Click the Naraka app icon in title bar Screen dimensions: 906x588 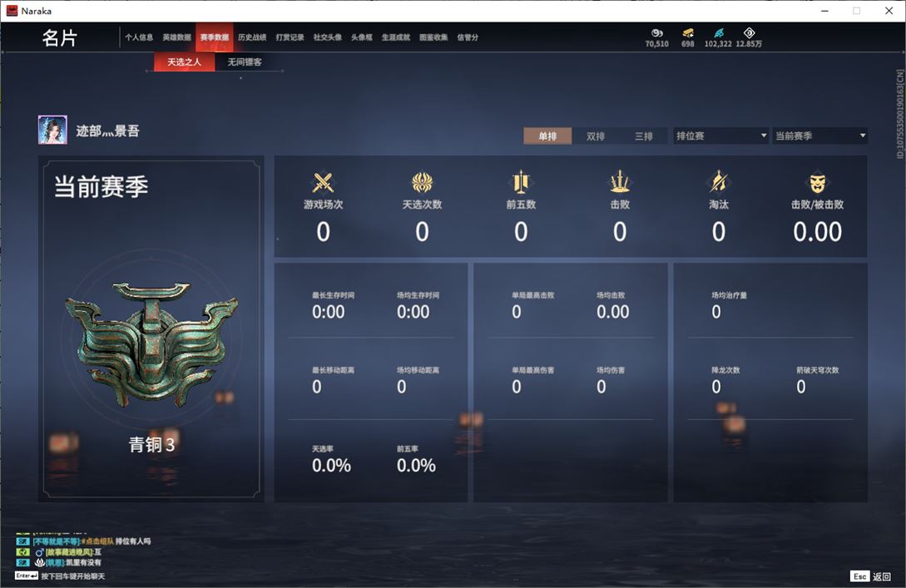(12, 11)
